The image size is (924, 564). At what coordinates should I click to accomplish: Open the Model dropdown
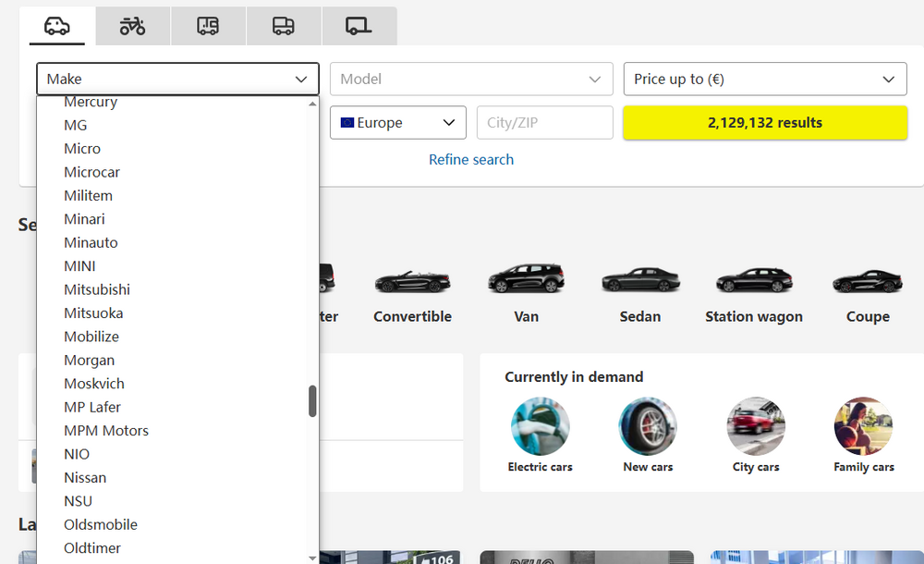[x=471, y=79]
